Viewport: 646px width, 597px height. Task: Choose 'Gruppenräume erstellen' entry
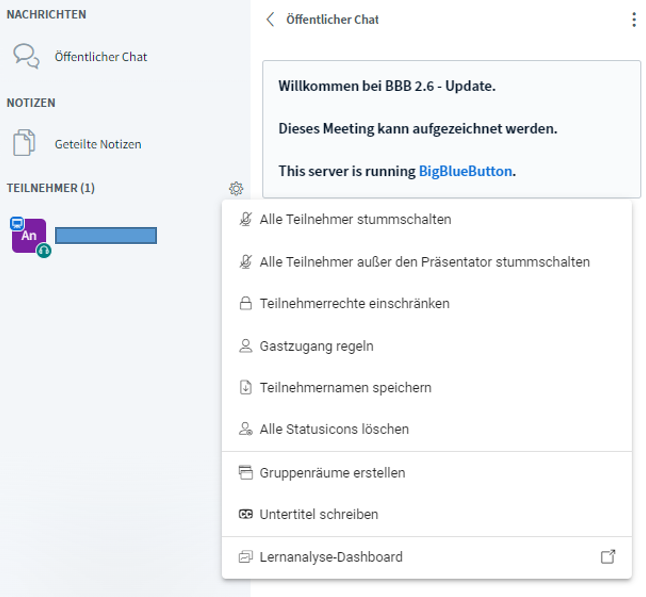point(427,473)
